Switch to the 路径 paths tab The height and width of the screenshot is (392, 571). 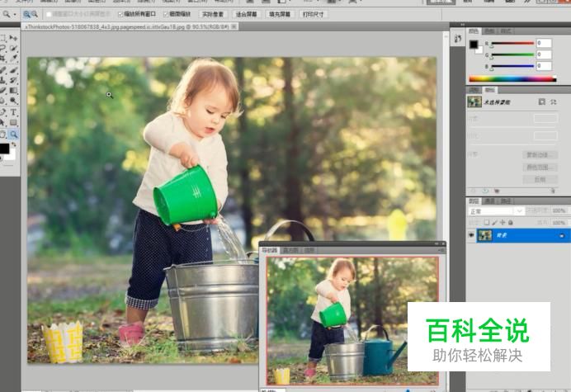pos(506,201)
